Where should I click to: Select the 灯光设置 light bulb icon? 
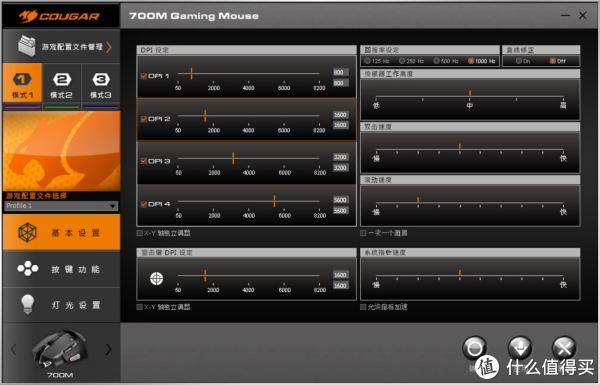[x=28, y=305]
